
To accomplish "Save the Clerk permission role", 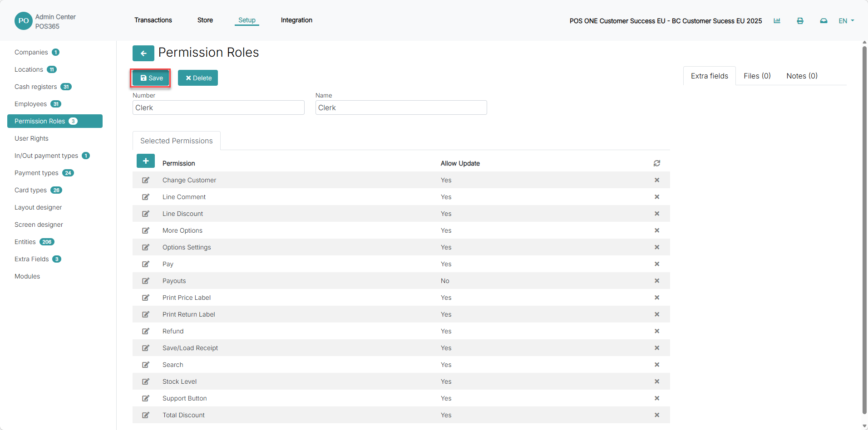I will (151, 78).
